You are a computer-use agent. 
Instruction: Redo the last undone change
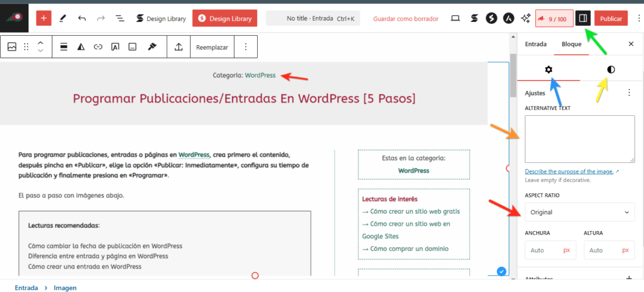(x=101, y=18)
